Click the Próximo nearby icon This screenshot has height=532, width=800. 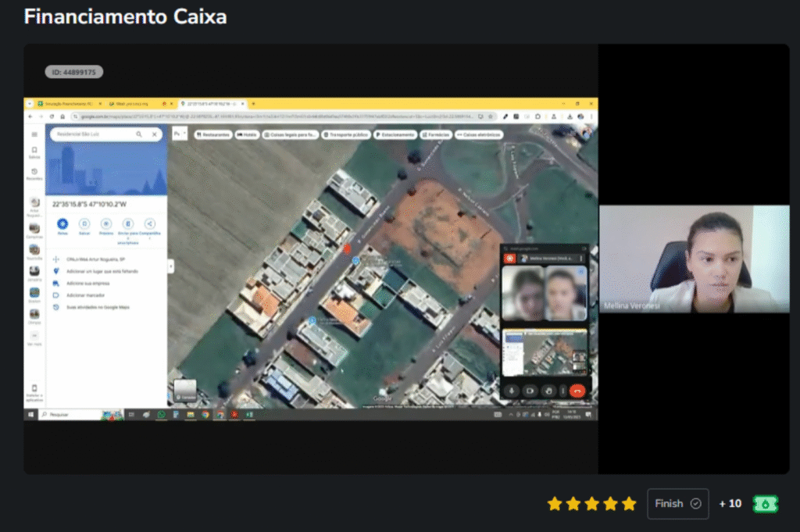click(106, 223)
